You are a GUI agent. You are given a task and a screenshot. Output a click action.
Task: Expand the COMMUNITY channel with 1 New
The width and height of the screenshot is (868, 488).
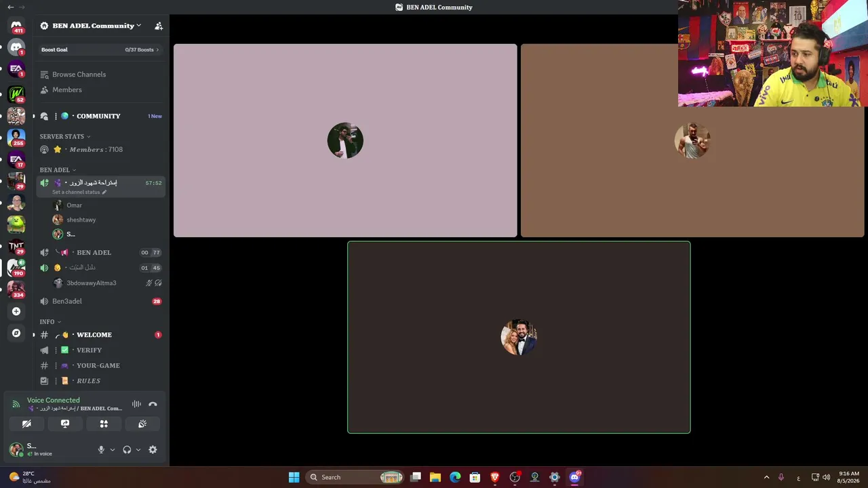(100, 116)
